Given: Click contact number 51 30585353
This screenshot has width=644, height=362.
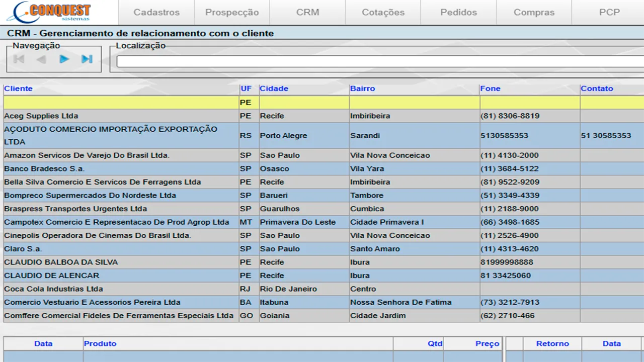Looking at the screenshot, I should pos(606,136).
